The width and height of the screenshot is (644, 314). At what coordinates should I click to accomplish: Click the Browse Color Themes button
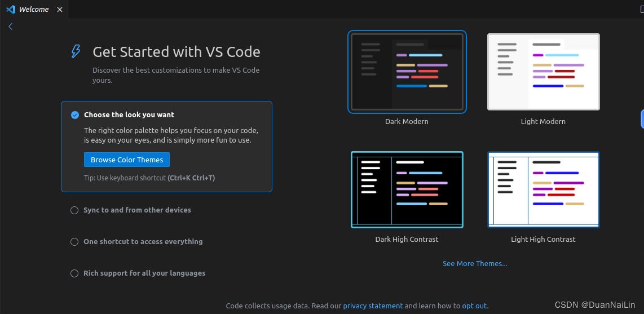pyautogui.click(x=127, y=160)
